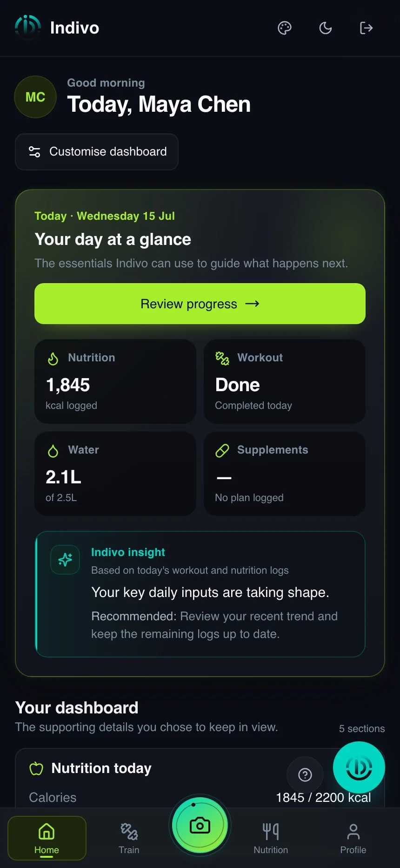Go to the Profile tab

(x=353, y=838)
